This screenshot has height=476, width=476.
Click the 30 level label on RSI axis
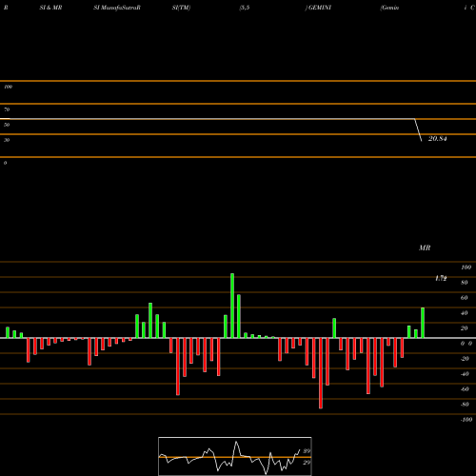tap(7, 140)
